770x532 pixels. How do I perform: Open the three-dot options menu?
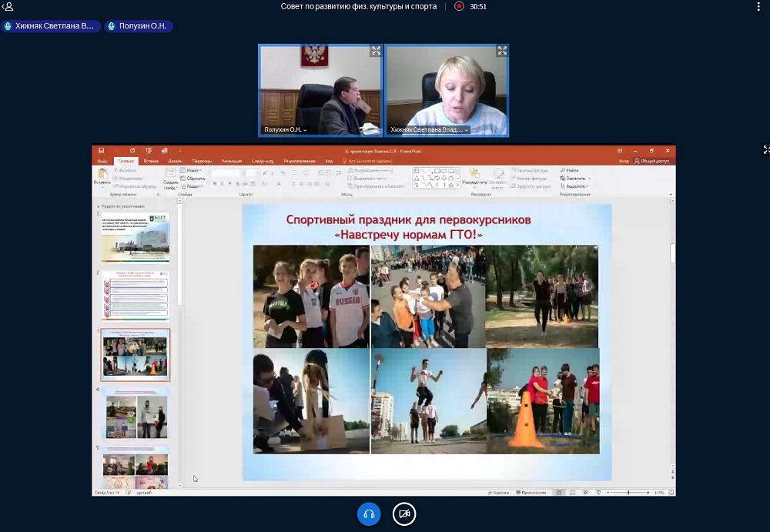click(x=758, y=6)
